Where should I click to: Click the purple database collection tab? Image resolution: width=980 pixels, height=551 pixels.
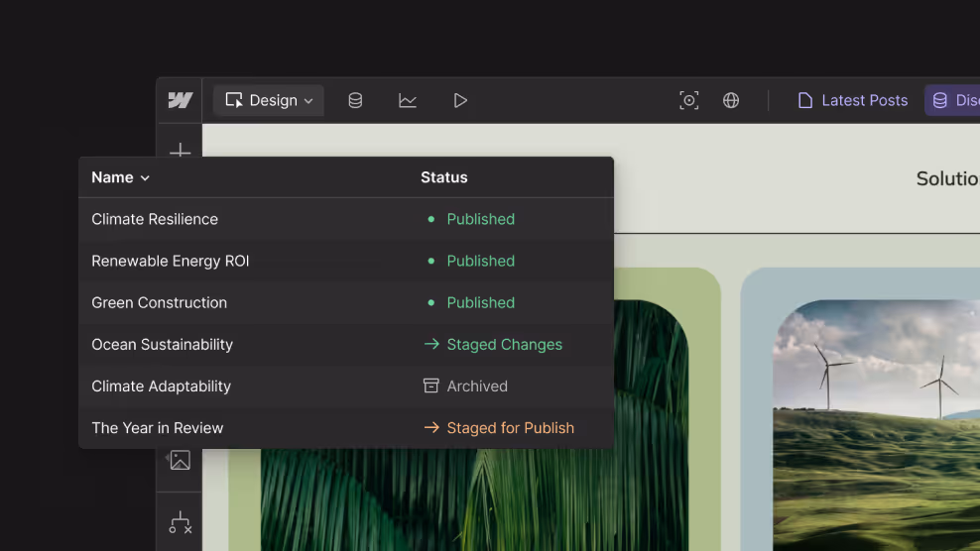pyautogui.click(x=952, y=100)
